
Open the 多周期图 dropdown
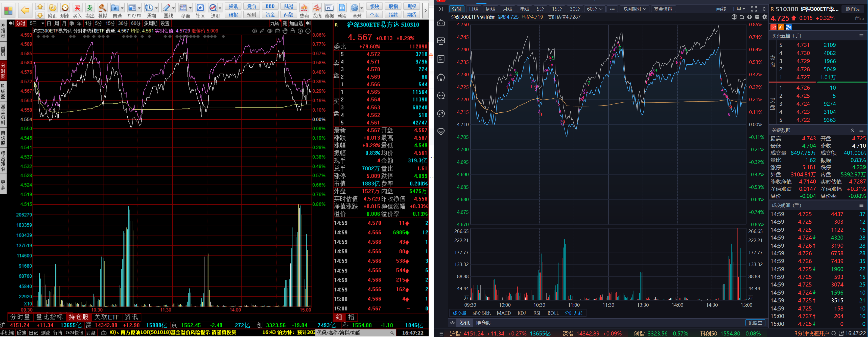click(x=634, y=9)
